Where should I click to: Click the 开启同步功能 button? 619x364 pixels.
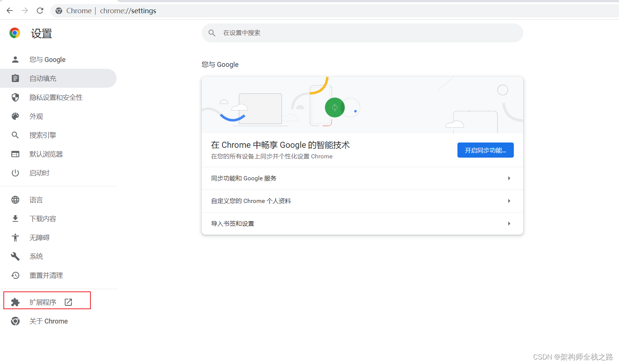click(485, 150)
